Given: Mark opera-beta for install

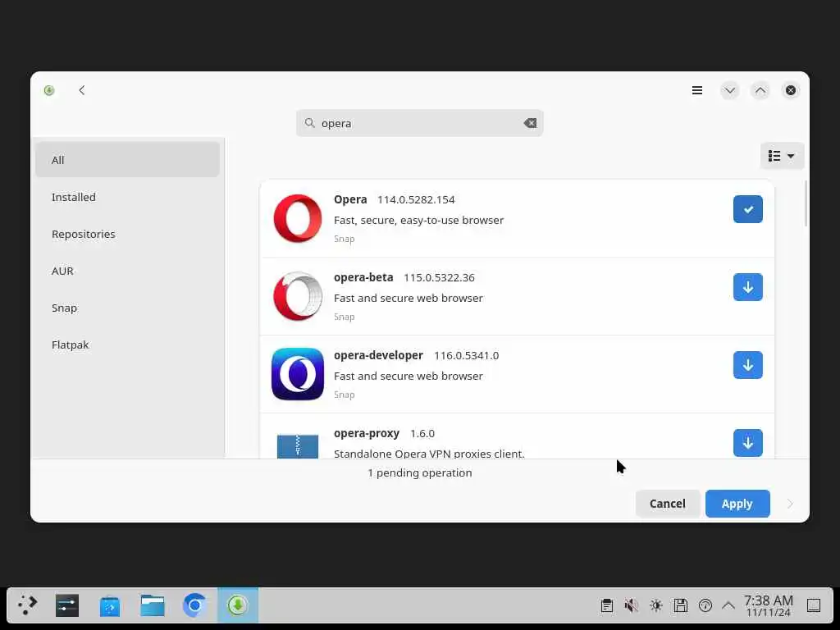Looking at the screenshot, I should (747, 287).
